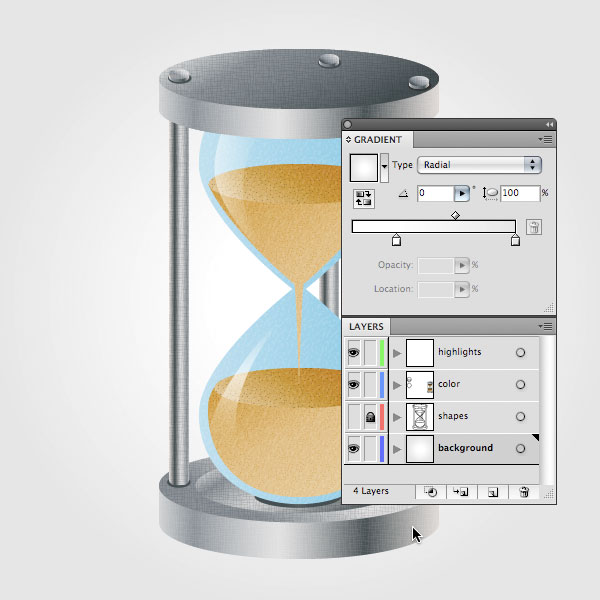
Task: Click the gradient midpoint diamond
Action: (455, 215)
